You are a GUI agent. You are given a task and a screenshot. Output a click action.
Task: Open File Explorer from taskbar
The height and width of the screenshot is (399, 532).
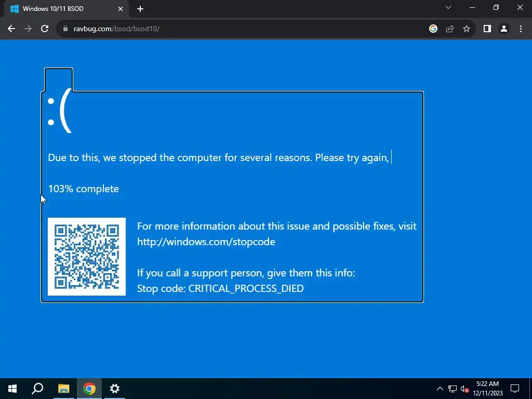click(x=63, y=389)
